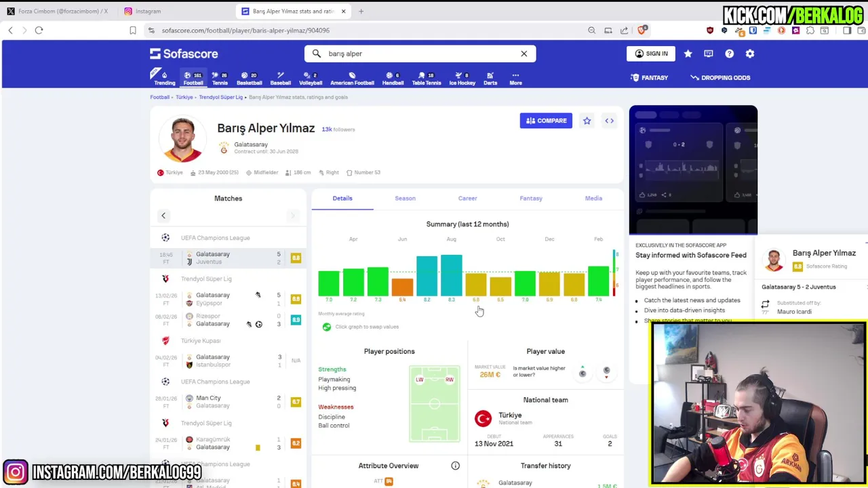Open favourites star in top header
The height and width of the screenshot is (488, 868).
[688, 54]
